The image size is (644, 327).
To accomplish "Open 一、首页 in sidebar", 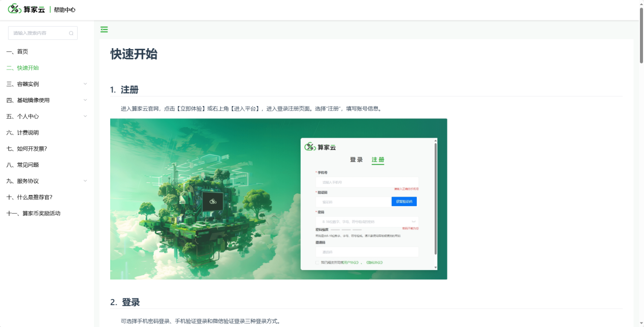I will [x=17, y=52].
